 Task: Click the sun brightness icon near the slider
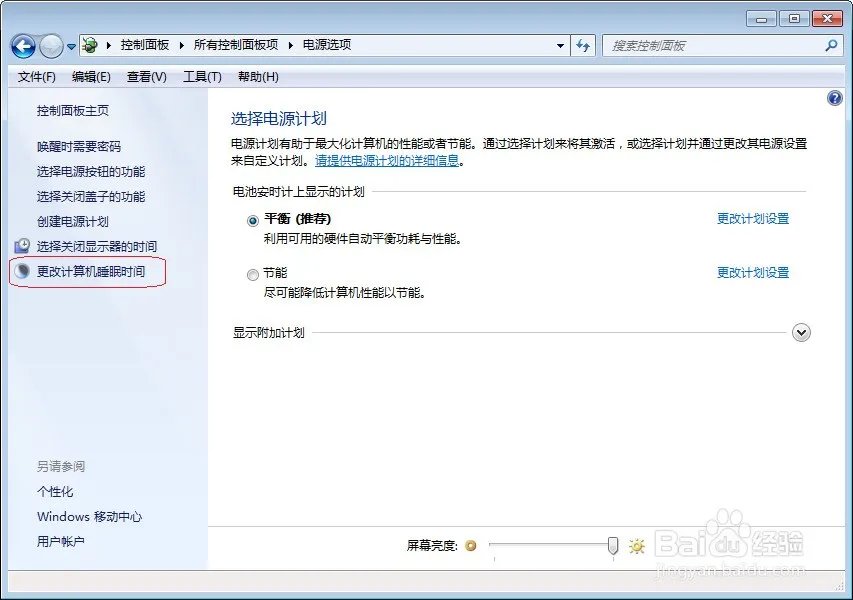coord(636,546)
